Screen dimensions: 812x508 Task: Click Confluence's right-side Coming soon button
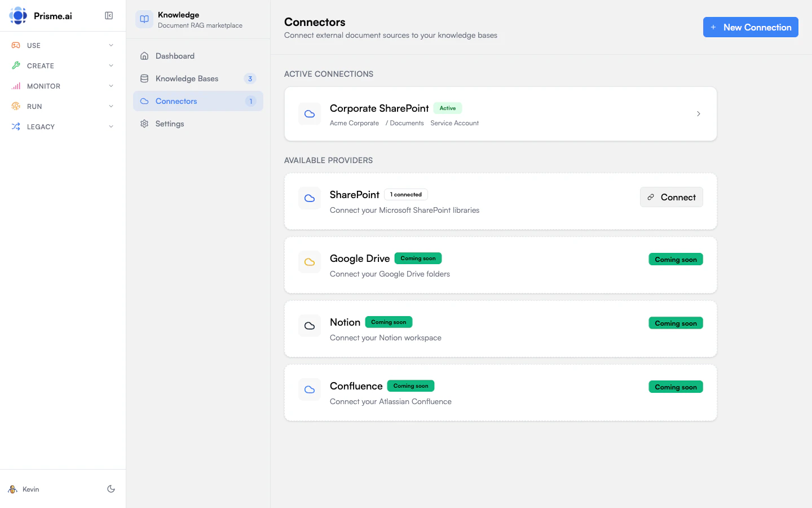(676, 387)
